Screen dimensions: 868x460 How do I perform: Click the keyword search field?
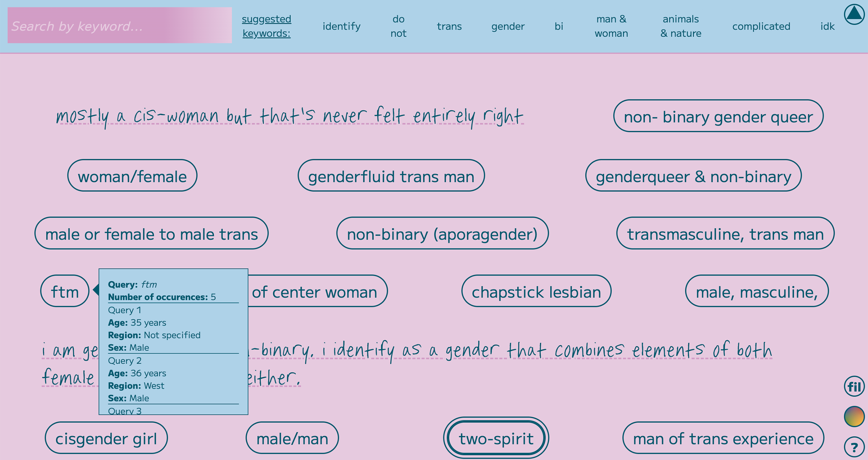(120, 25)
